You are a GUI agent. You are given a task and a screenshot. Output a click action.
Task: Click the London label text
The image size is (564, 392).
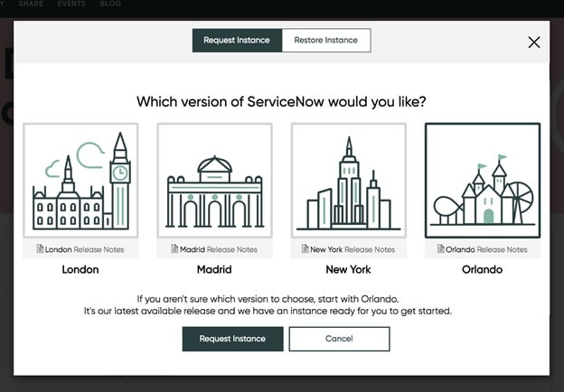click(80, 269)
